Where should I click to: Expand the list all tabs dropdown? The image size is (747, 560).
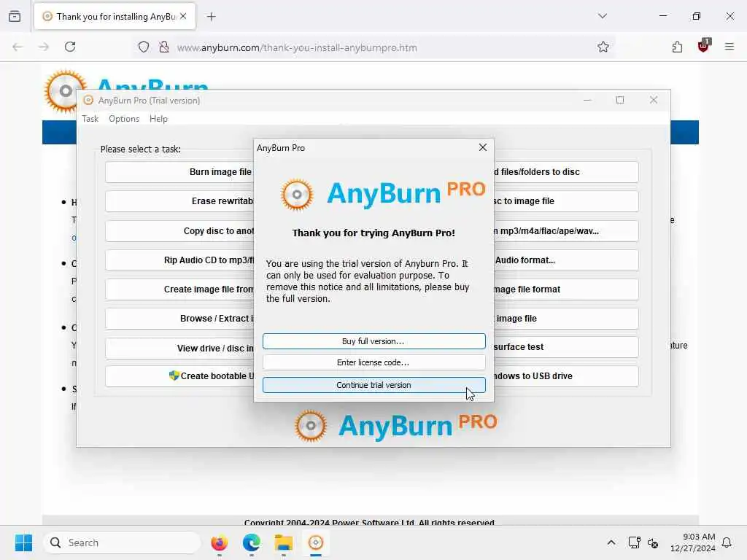point(603,16)
